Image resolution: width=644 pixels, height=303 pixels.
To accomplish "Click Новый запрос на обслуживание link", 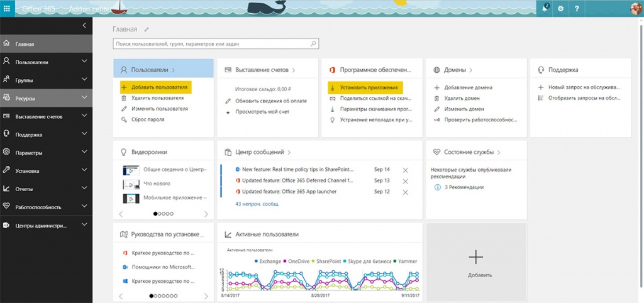I will point(584,87).
